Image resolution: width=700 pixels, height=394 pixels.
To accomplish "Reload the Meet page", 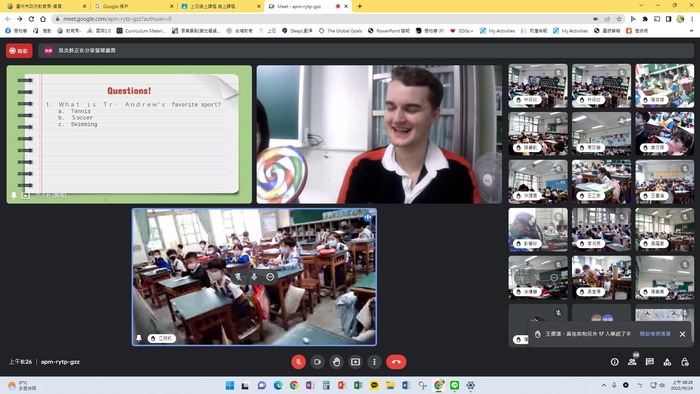I will (x=31, y=19).
